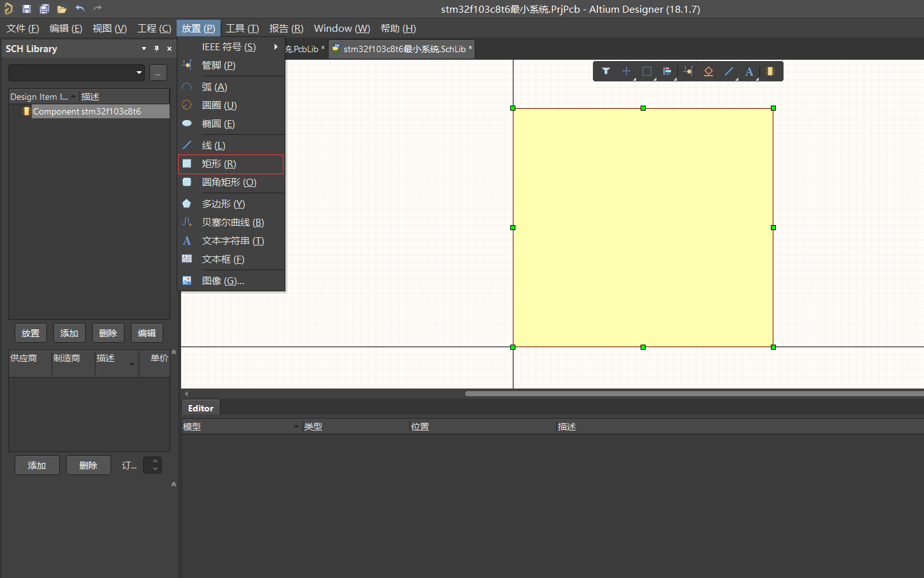Image resolution: width=924 pixels, height=578 pixels.
Task: Click the Align objects icon
Action: click(x=667, y=71)
